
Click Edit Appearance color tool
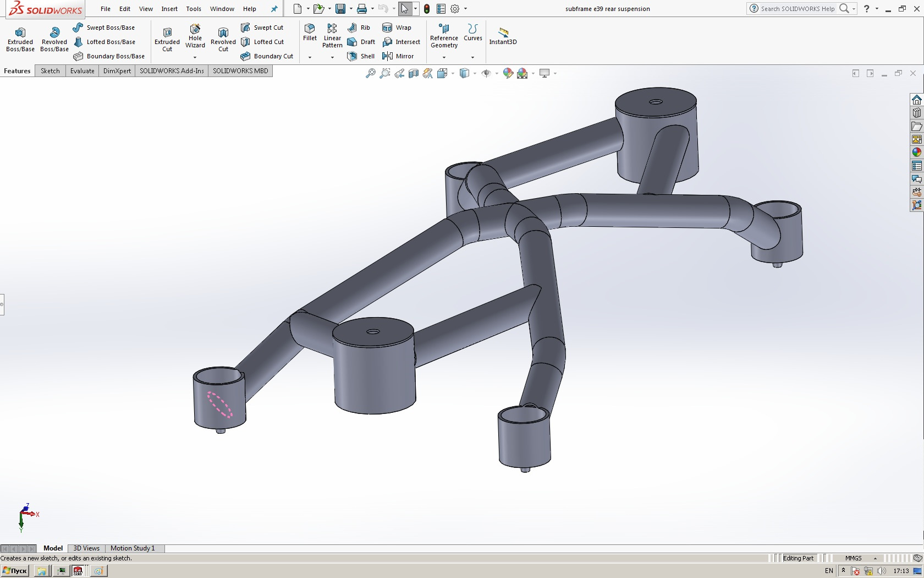[508, 73]
